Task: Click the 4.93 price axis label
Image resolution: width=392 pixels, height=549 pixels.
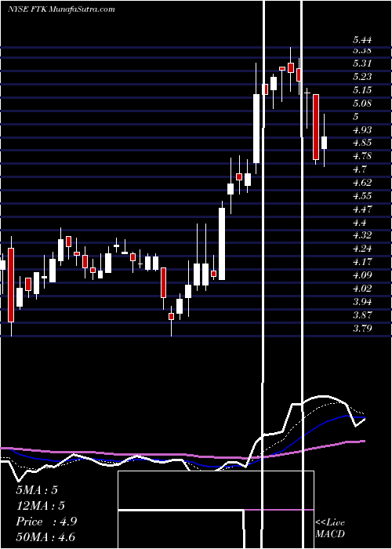Action: pyautogui.click(x=362, y=130)
